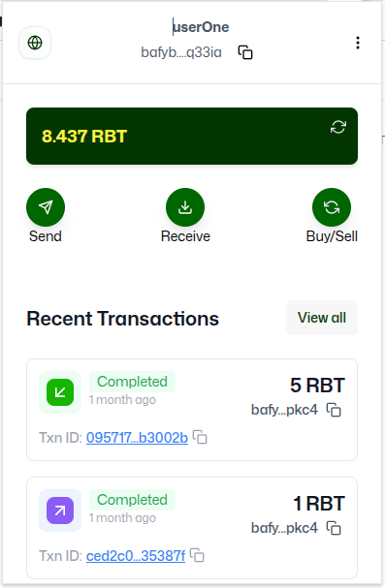
Task: Open transaction link ced2c0...35387f
Action: click(x=136, y=556)
